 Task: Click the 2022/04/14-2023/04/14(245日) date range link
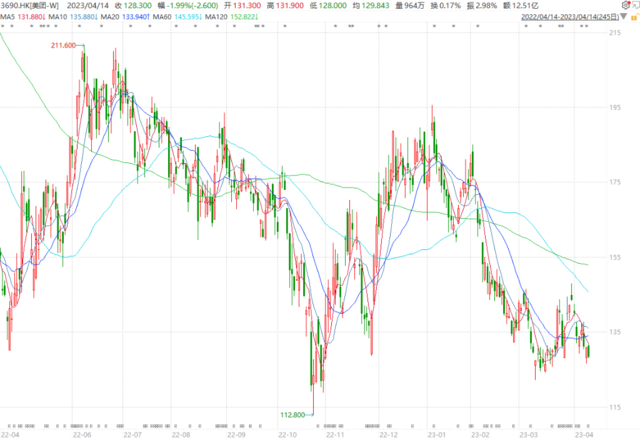click(570, 17)
